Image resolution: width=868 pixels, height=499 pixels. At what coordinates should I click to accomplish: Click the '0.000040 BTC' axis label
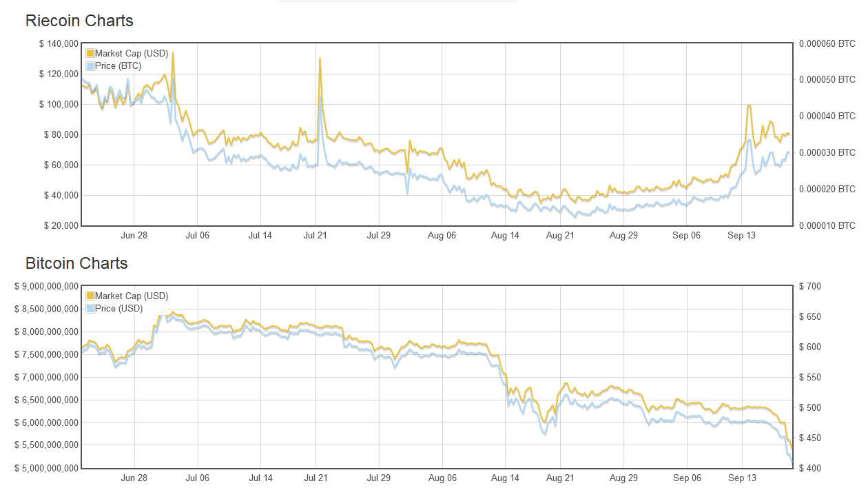pyautogui.click(x=827, y=116)
